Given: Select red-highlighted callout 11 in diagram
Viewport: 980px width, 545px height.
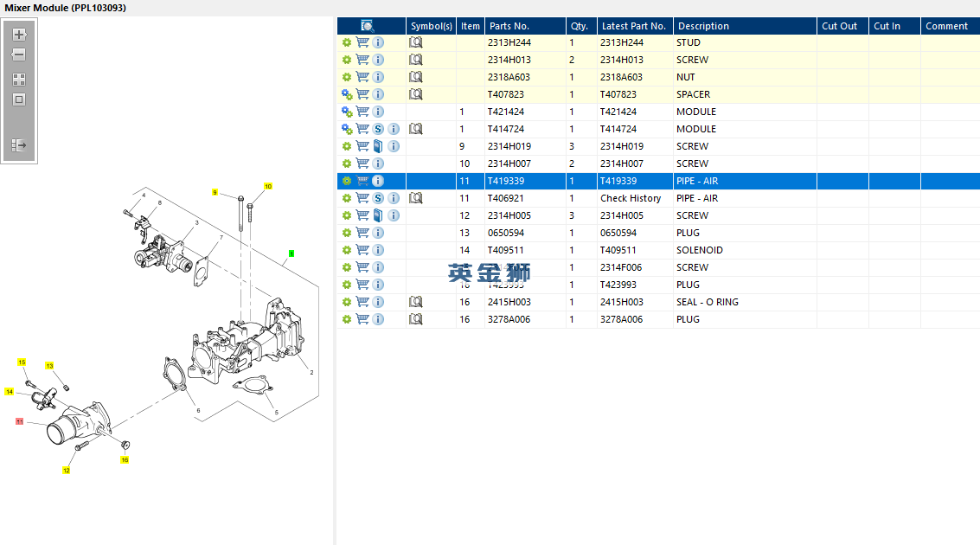Looking at the screenshot, I should pyautogui.click(x=19, y=421).
